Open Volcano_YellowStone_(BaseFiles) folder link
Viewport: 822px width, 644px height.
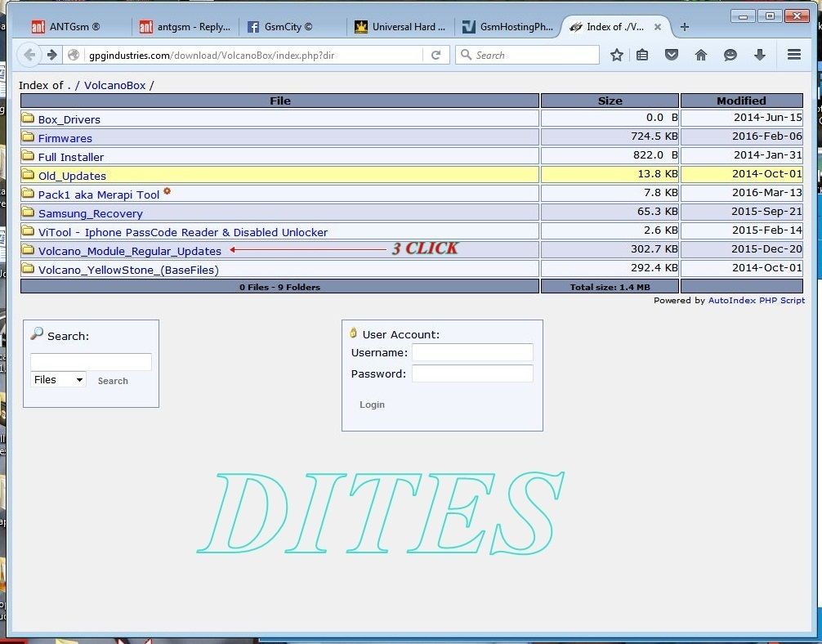pos(128,270)
